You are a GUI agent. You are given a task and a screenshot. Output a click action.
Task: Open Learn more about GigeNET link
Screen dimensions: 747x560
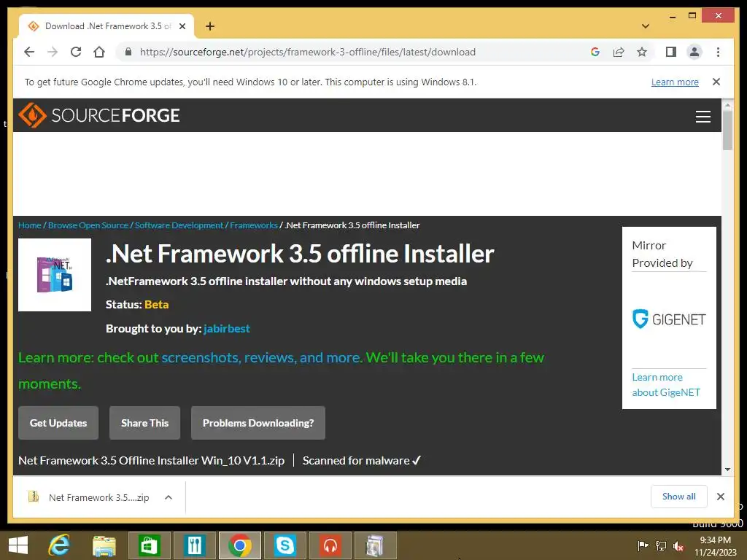click(x=666, y=385)
